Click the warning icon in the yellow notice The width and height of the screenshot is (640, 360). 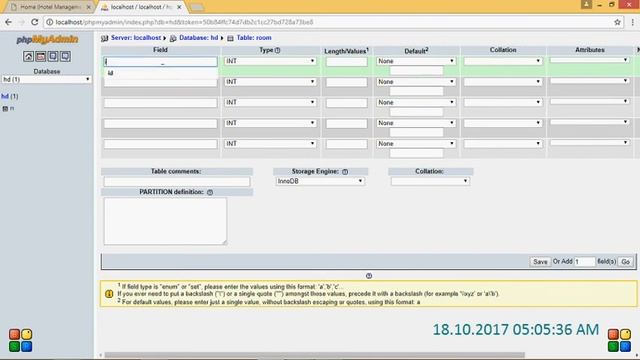[109, 293]
